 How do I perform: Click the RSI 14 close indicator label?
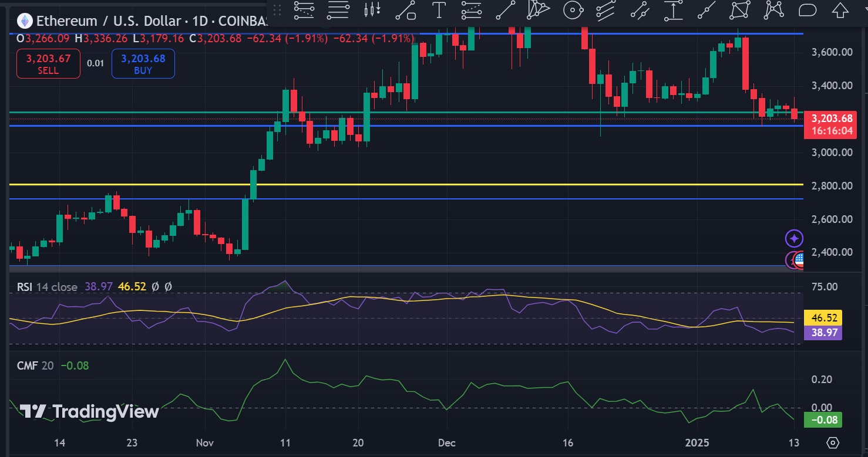[x=47, y=287]
